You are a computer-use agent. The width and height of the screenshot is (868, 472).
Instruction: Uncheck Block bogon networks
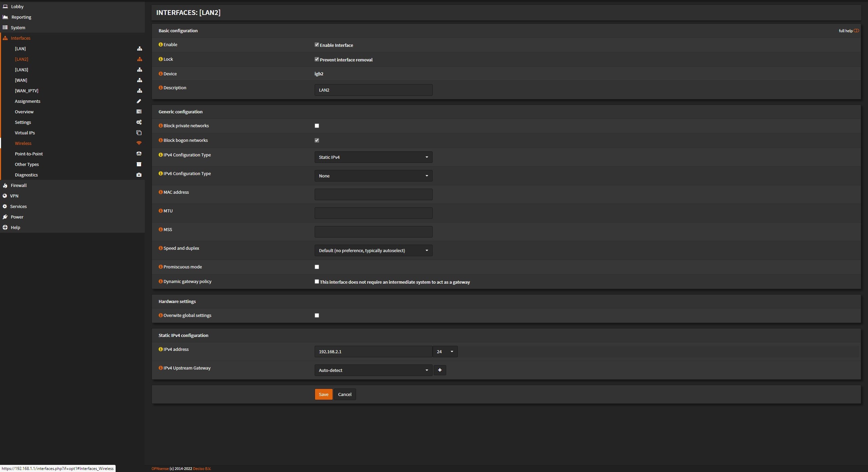tap(317, 140)
